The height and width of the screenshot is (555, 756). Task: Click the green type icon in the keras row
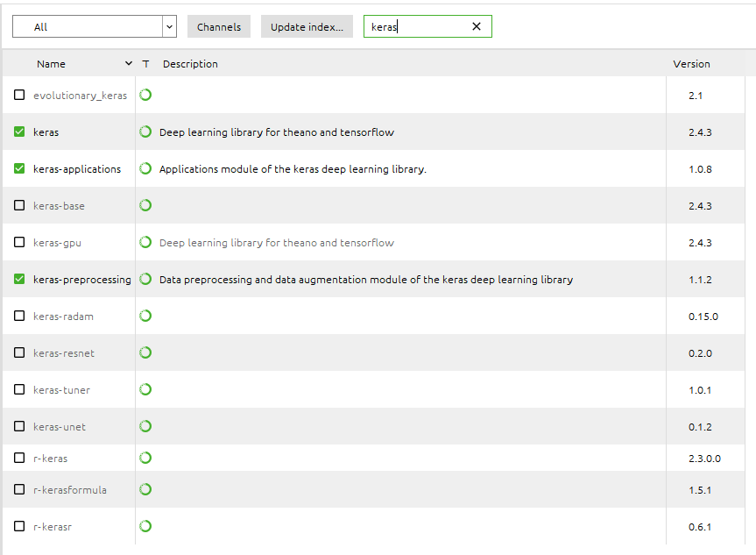(x=145, y=132)
